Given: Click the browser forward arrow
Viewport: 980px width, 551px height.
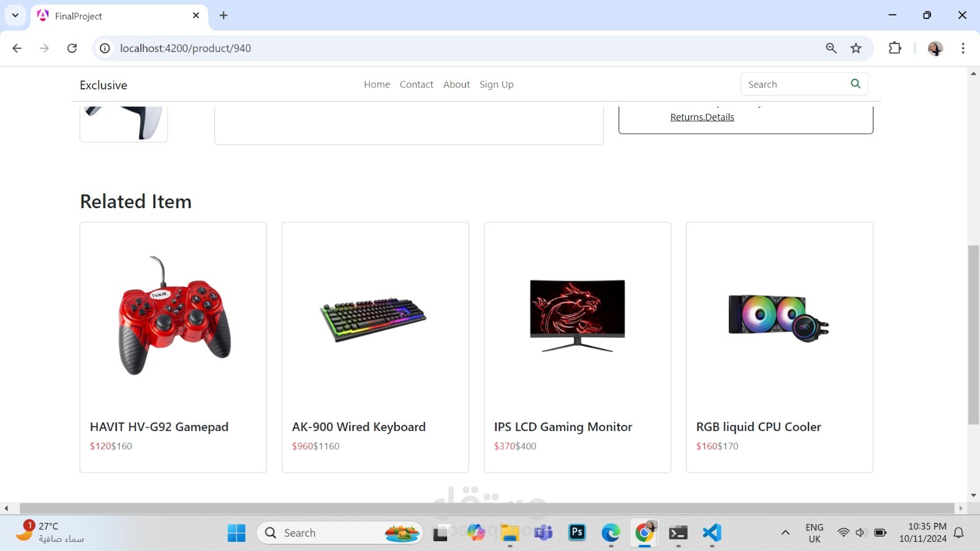Looking at the screenshot, I should [44, 48].
